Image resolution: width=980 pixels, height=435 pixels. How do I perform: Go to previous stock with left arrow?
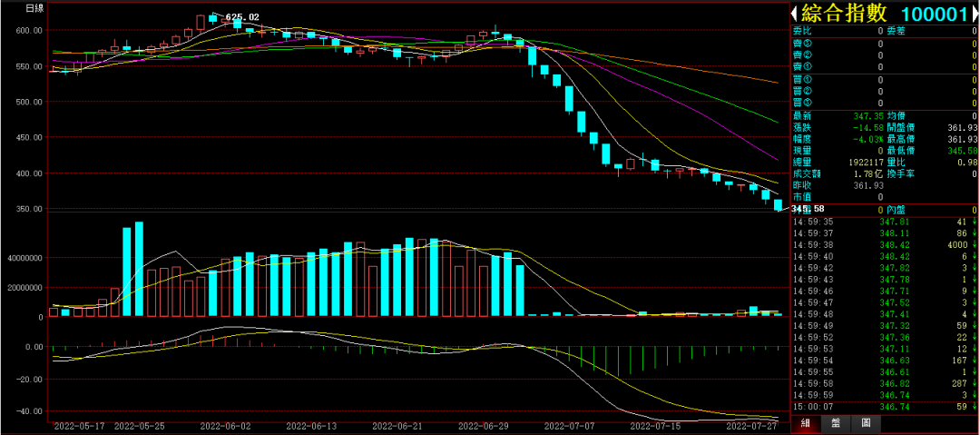795,14
